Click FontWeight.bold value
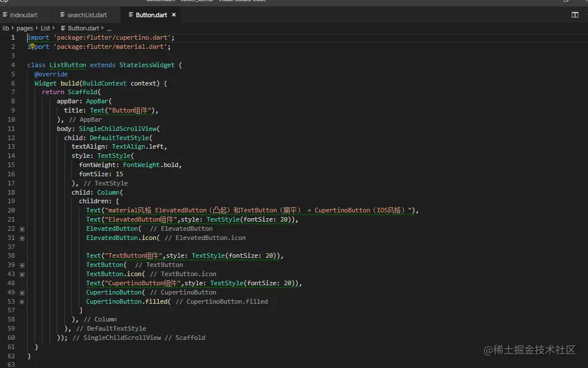The width and height of the screenshot is (588, 368). pyautogui.click(x=151, y=165)
